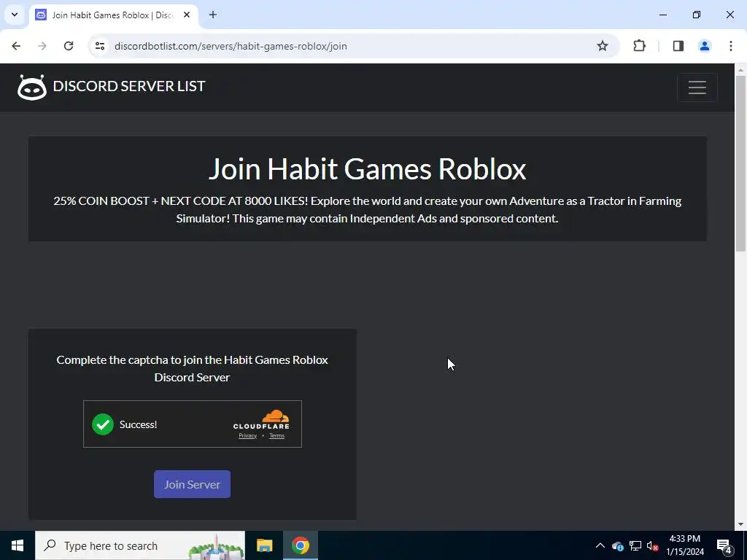Viewport: 747px width, 560px height.
Task: Click the green Success checkmark icon
Action: coord(102,424)
